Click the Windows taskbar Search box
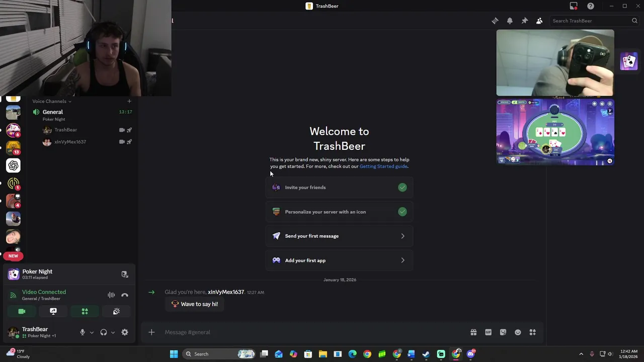The height and width of the screenshot is (362, 644). point(218,354)
